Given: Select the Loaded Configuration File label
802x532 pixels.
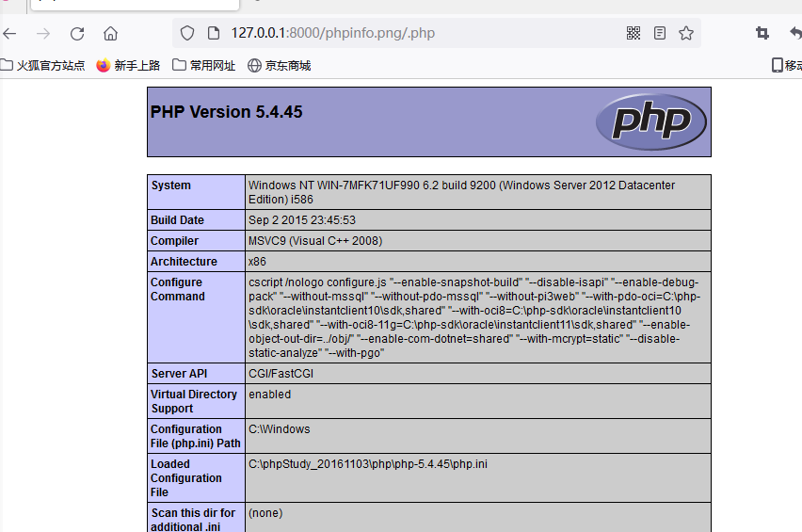Looking at the screenshot, I should pyautogui.click(x=185, y=477).
